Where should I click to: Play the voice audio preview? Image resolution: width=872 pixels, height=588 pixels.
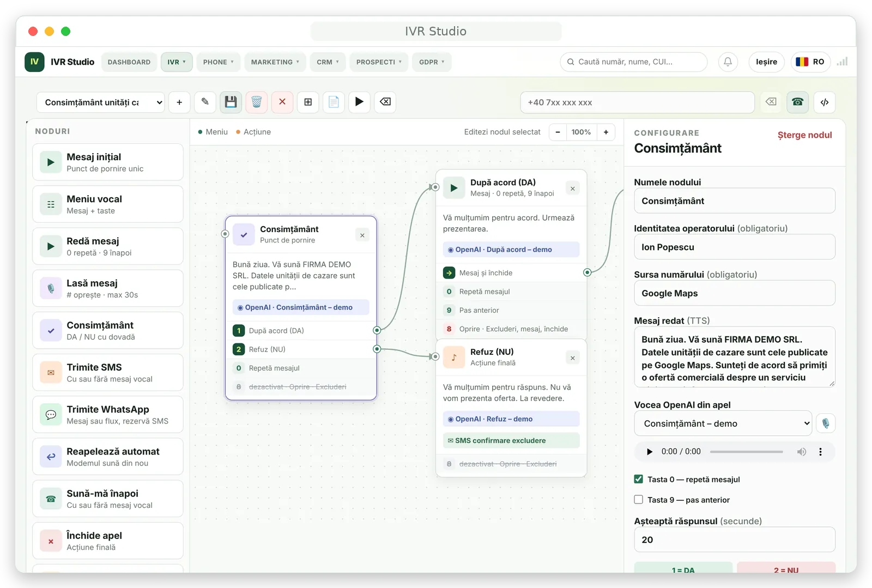pyautogui.click(x=649, y=452)
